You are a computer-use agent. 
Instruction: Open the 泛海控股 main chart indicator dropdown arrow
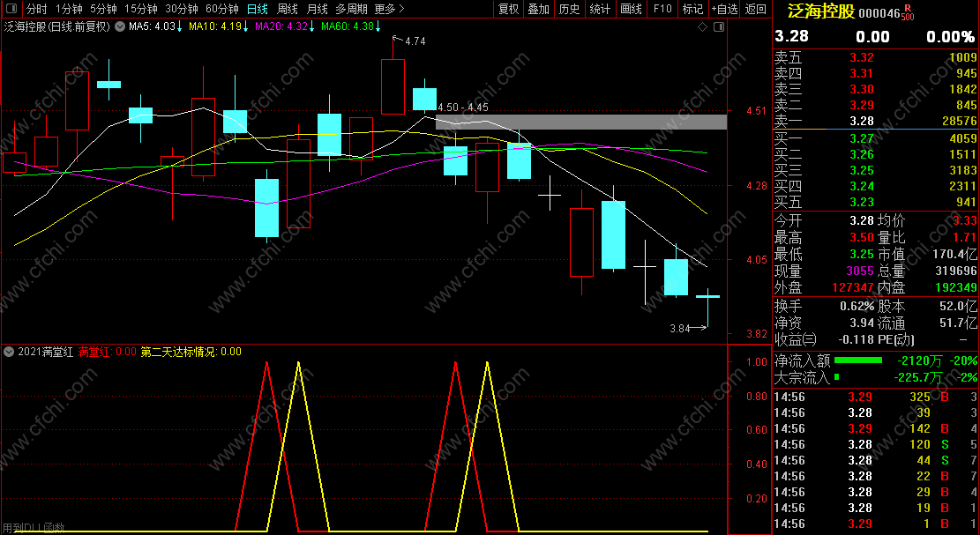pyautogui.click(x=120, y=26)
